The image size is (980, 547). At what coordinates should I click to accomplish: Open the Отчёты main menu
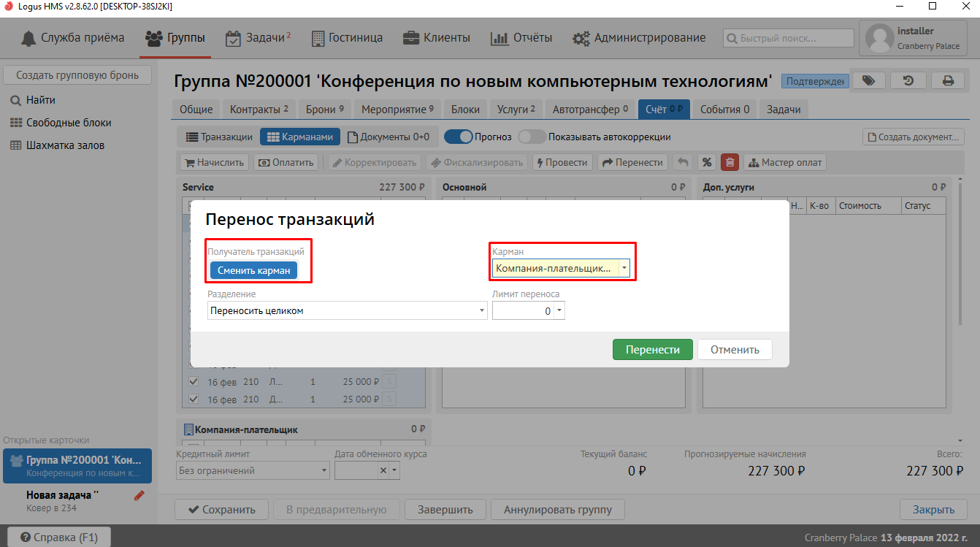pyautogui.click(x=521, y=38)
